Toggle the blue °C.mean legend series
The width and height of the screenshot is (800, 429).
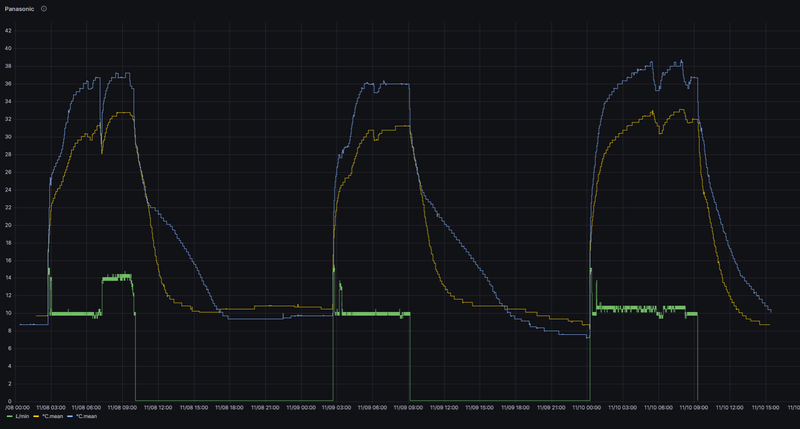click(86, 416)
